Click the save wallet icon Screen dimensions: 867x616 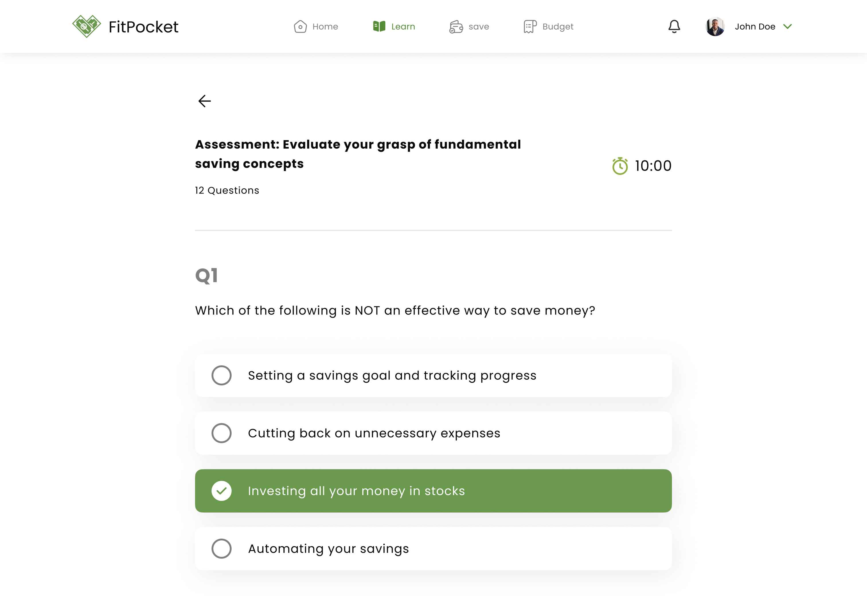456,27
